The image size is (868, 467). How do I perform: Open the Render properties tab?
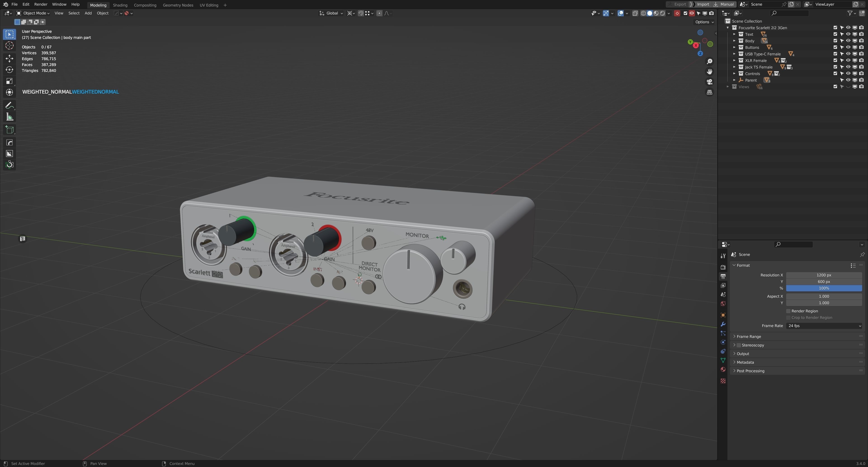(723, 267)
